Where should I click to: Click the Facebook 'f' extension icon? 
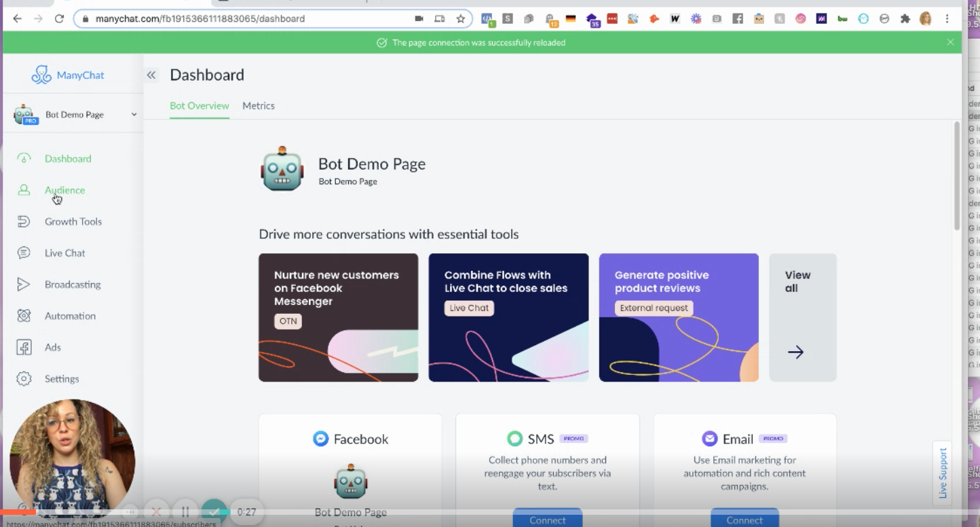click(738, 19)
